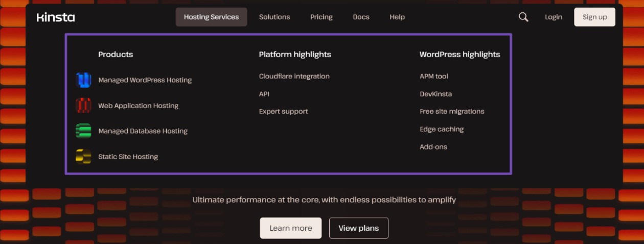The width and height of the screenshot is (644, 244).
Task: Open the APM tool link
Action: [434, 76]
